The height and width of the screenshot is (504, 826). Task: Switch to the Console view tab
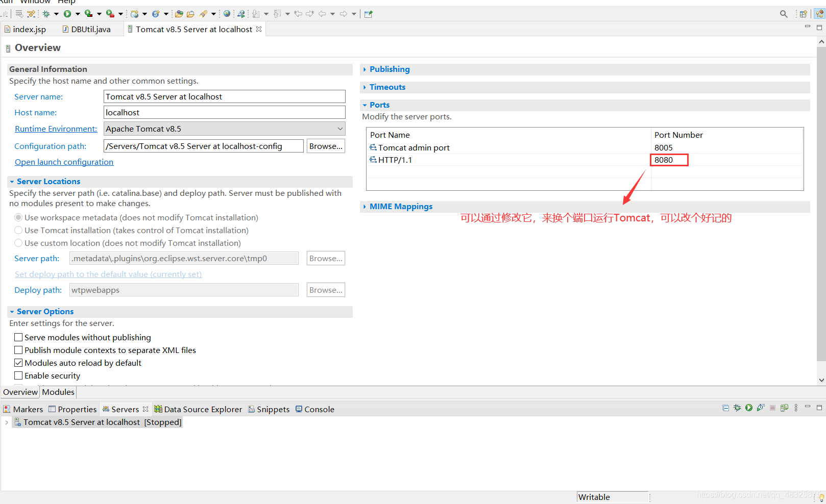click(315, 409)
